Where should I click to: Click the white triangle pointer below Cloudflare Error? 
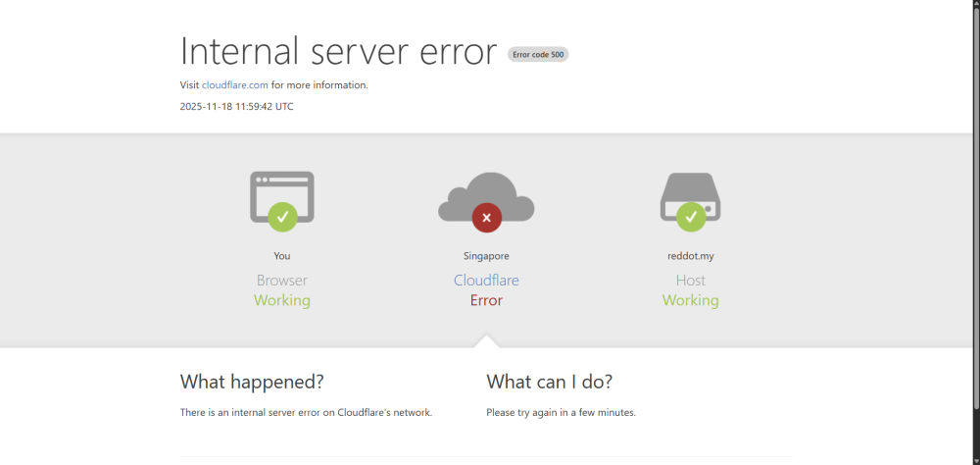pos(486,340)
